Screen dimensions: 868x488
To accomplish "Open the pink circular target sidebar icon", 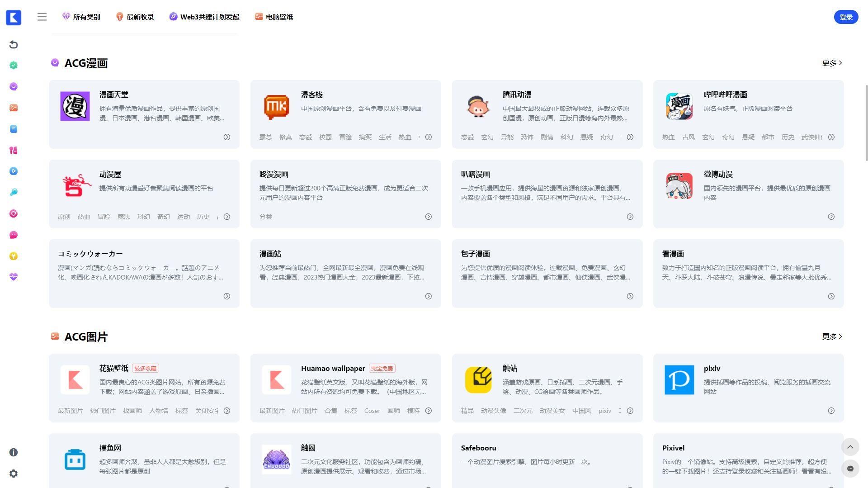I will point(14,213).
